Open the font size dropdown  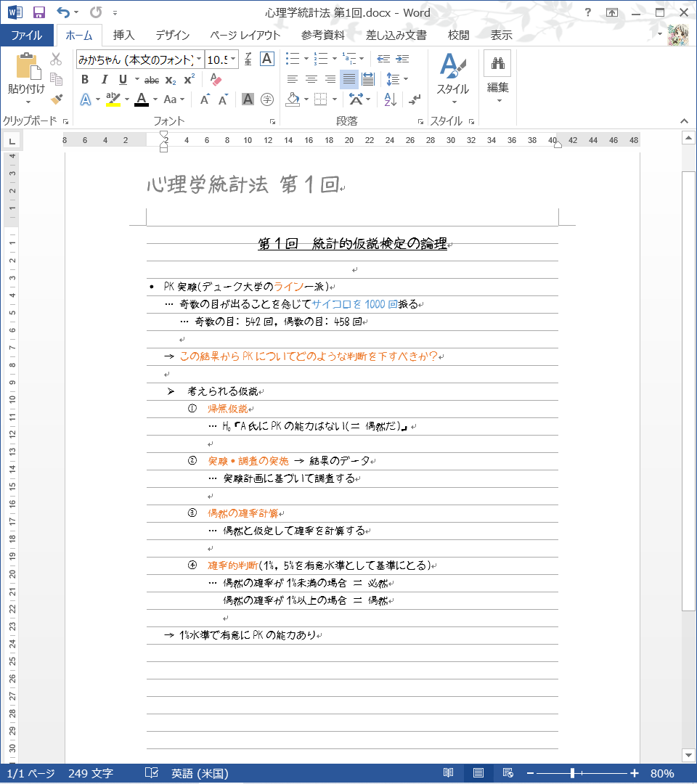coord(233,60)
